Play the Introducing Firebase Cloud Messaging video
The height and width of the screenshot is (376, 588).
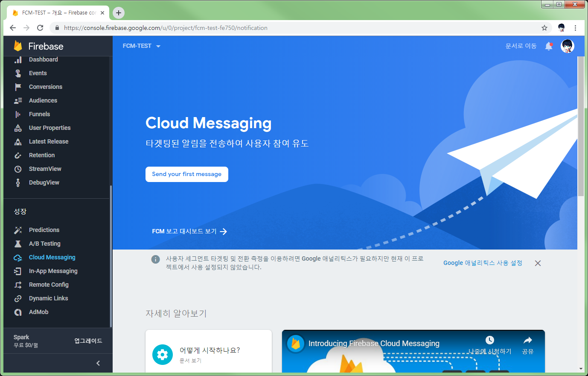tap(413, 351)
